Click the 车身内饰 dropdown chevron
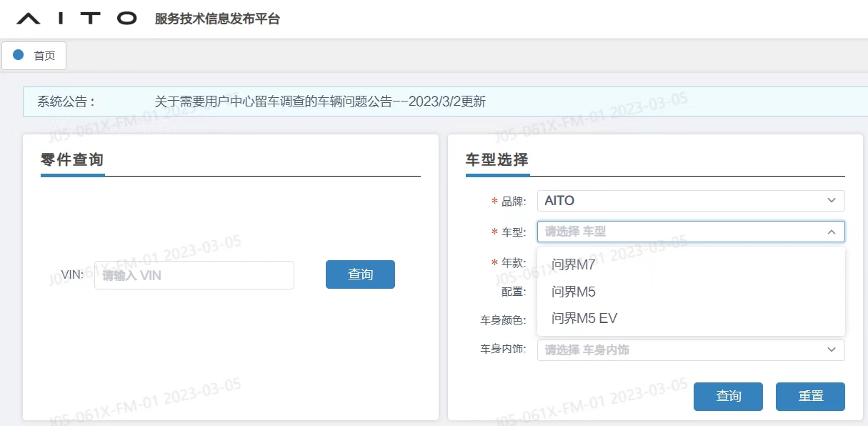This screenshot has width=868, height=426. 831,350
